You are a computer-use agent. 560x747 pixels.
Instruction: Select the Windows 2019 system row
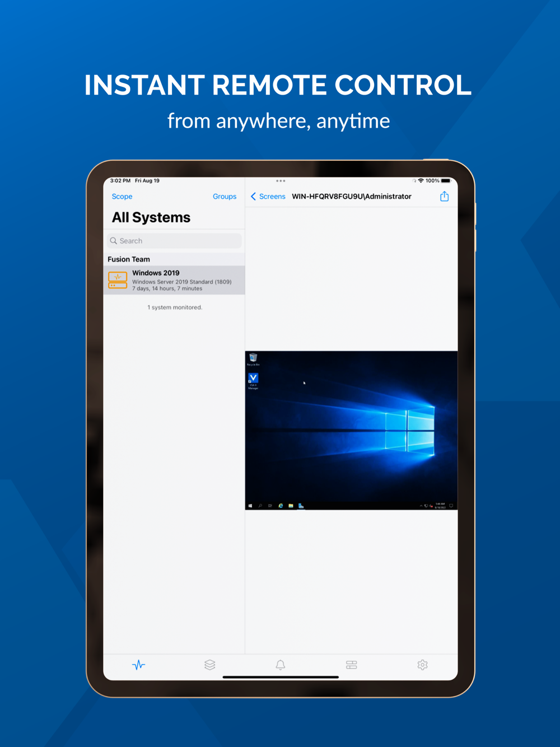click(x=174, y=280)
